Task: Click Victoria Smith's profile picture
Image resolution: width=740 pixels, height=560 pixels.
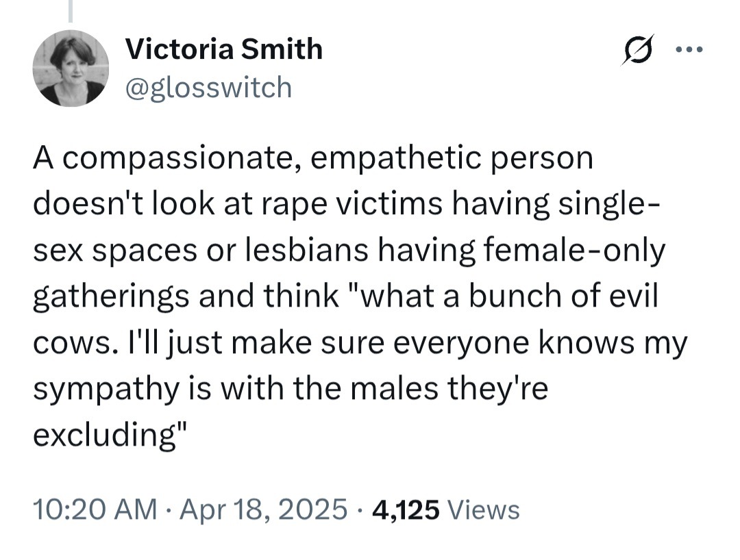Action: [71, 69]
